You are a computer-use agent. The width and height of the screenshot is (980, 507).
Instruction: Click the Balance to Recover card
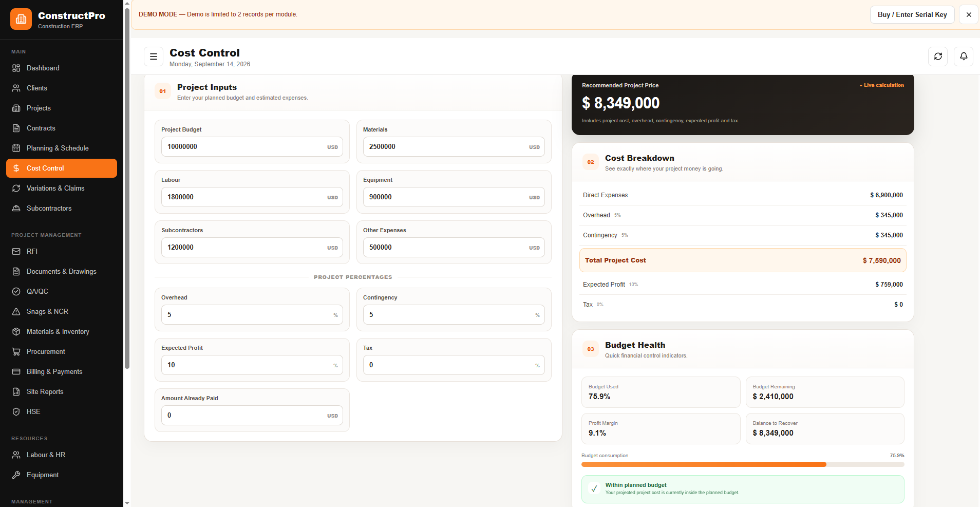click(x=825, y=429)
